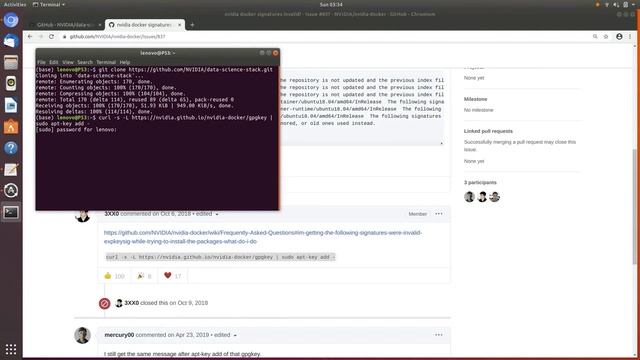Open a new browser tab
Image resolution: width=640 pixels, height=360 pixels.
192,25
